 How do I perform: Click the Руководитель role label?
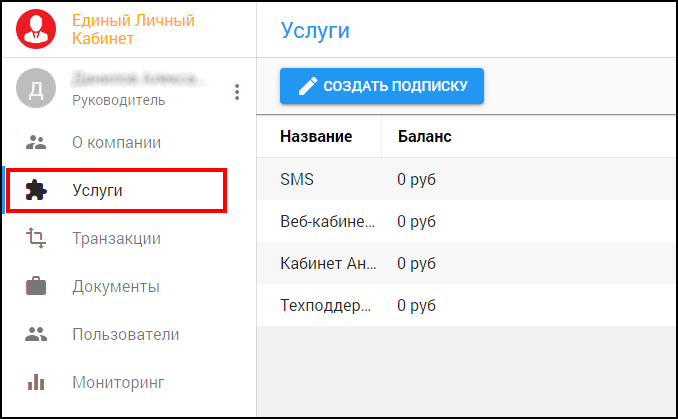(x=119, y=100)
